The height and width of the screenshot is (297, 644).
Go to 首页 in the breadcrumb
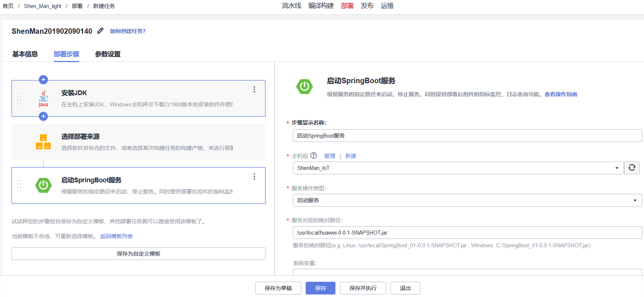click(x=8, y=6)
